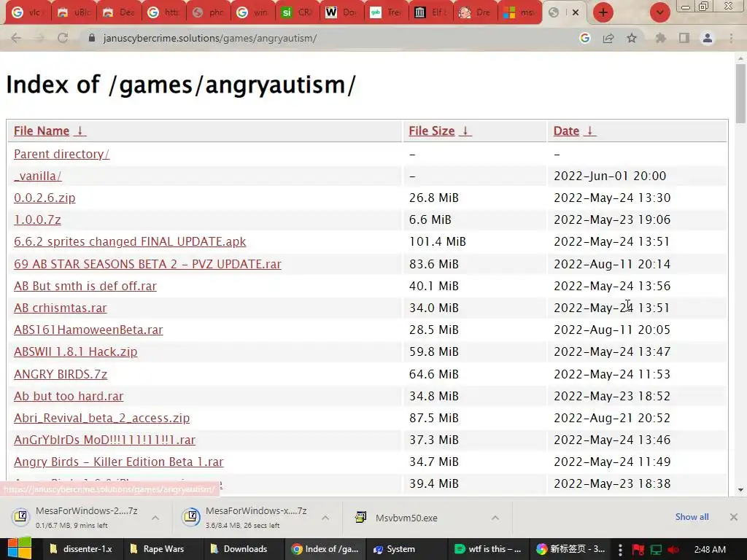Download AB But smth is def off.rar
Viewport: 747px width, 560px height.
coord(85,286)
